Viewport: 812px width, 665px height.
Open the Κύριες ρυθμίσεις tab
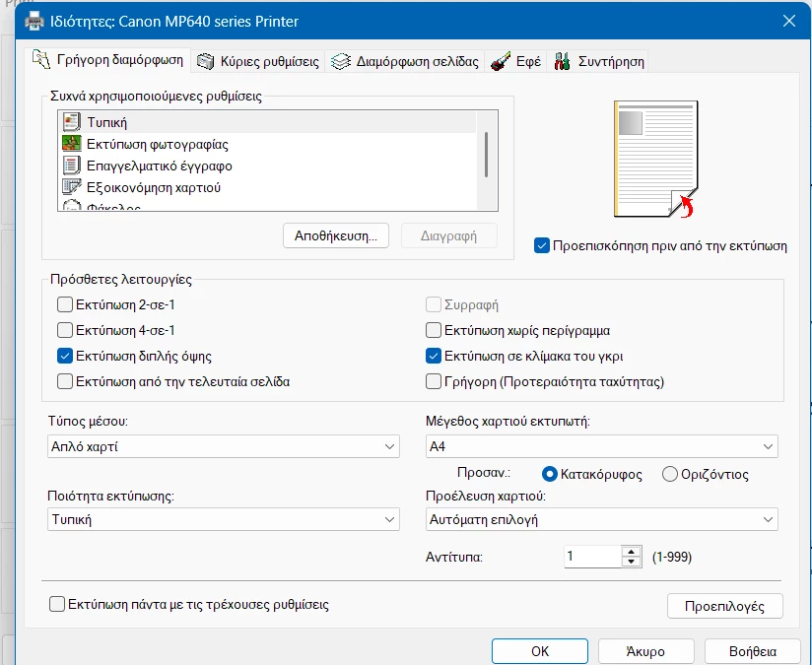[258, 62]
